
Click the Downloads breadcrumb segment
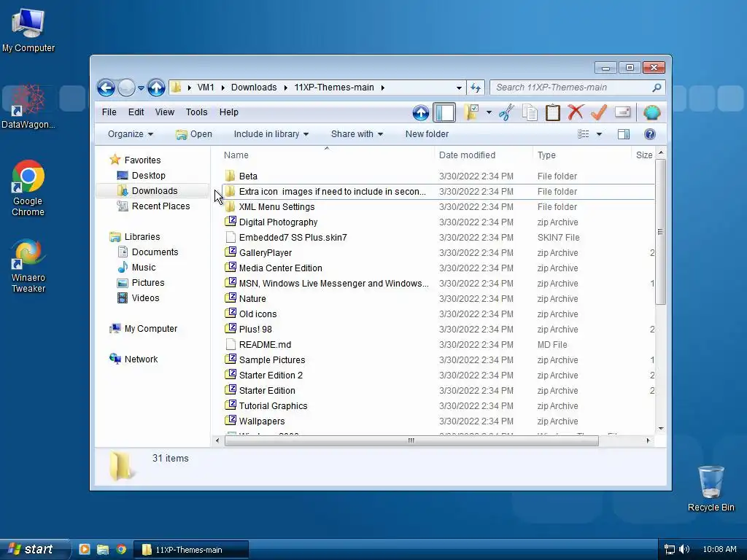(254, 87)
